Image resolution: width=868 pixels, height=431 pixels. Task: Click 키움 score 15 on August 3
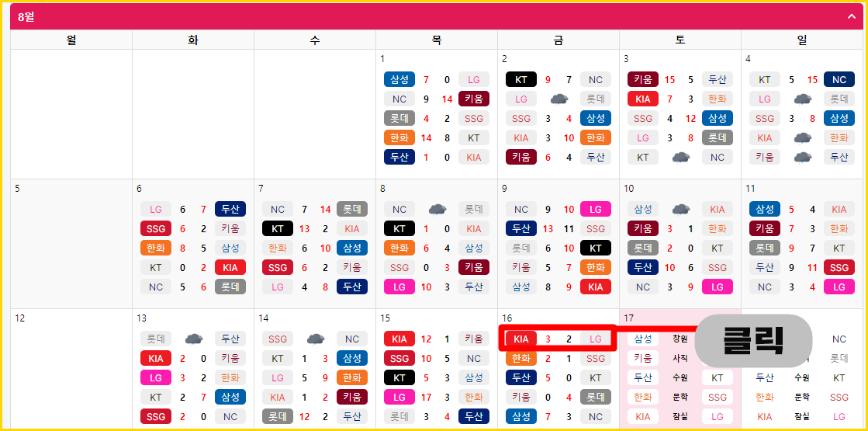[x=670, y=80]
